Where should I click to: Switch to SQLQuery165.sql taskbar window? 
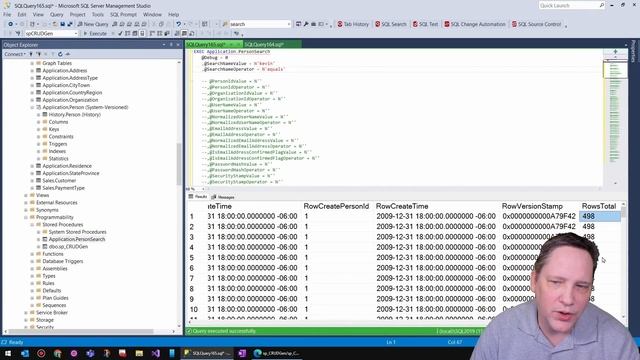207,353
